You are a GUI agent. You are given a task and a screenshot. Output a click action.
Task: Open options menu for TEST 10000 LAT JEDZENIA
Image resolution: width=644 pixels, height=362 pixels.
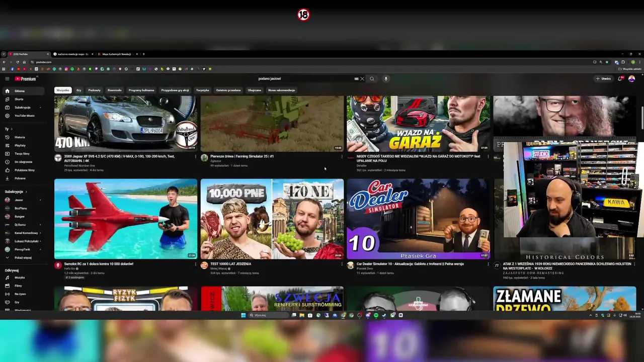pyautogui.click(x=342, y=264)
